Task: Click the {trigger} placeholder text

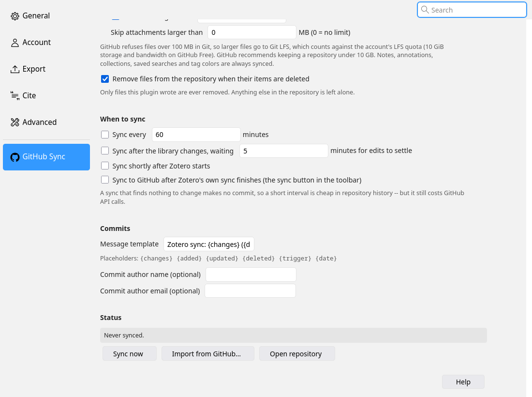Action: [x=295, y=259]
